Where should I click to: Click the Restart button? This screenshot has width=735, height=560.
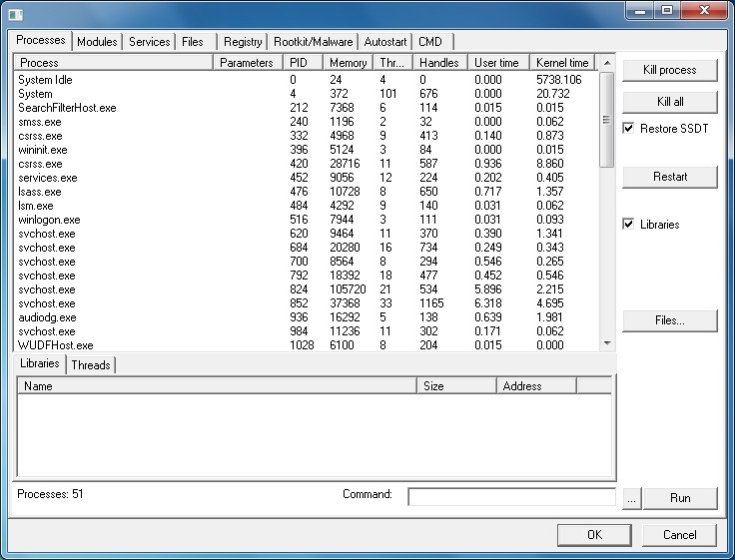coord(670,177)
